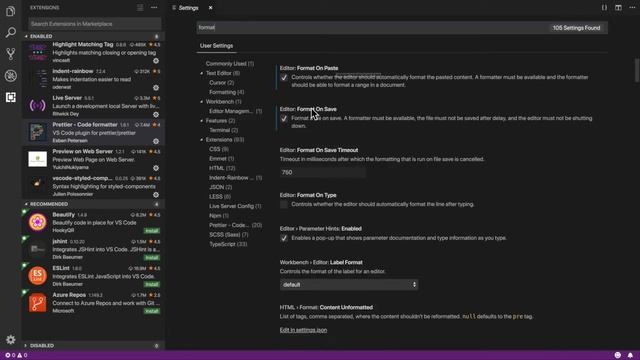Image resolution: width=640 pixels, height=360 pixels.
Task: Install the ESLint extension
Action: pos(152,284)
